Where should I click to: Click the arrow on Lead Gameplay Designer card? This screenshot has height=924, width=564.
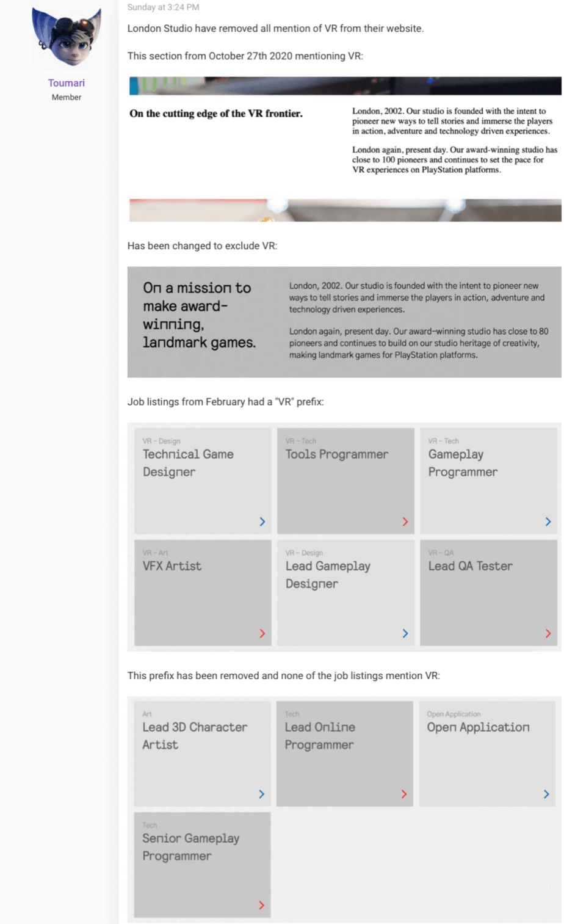click(x=405, y=633)
